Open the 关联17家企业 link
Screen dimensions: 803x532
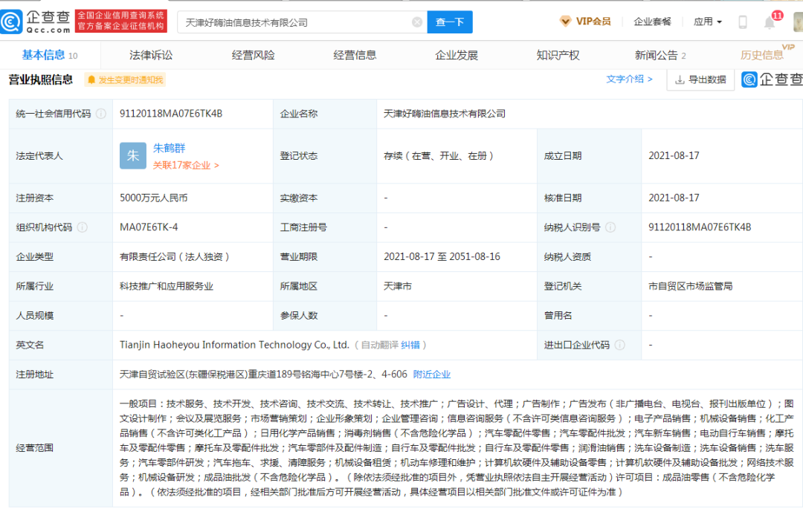(186, 165)
